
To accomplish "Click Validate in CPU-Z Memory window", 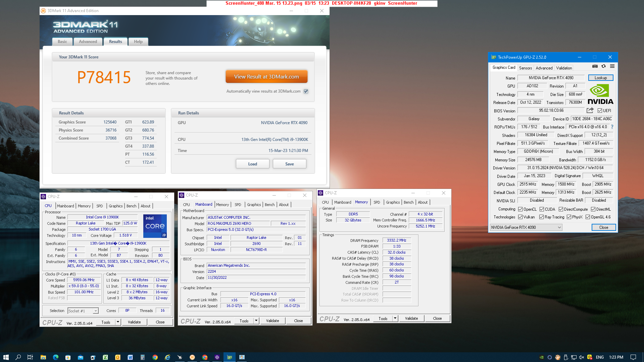I will pos(411,318).
